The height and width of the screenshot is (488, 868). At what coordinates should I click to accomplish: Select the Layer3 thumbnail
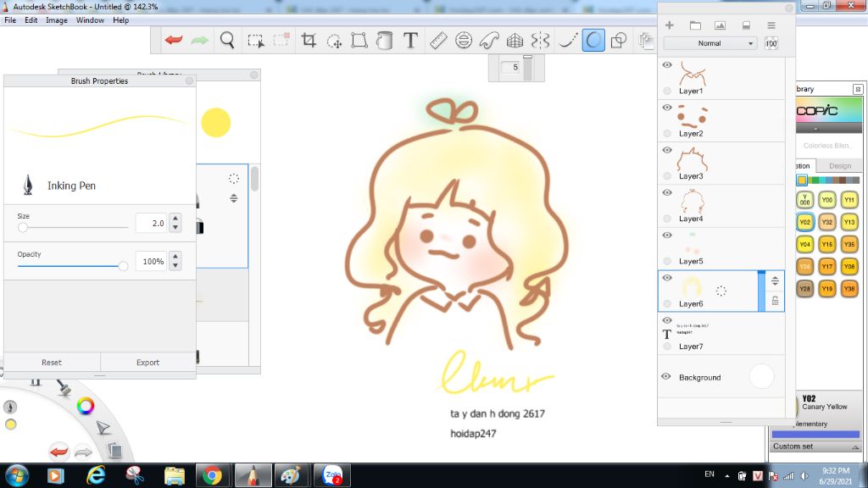point(693,160)
